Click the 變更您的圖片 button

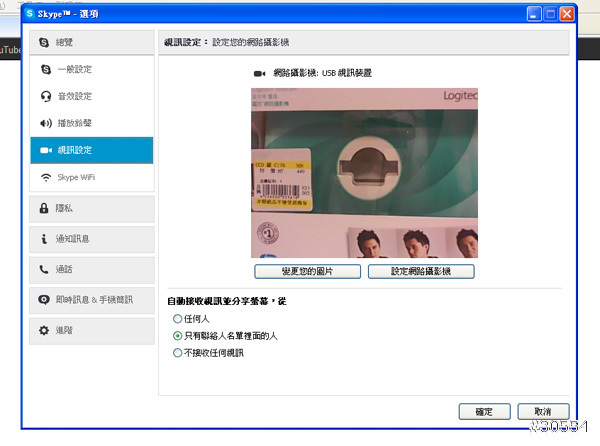[307, 272]
